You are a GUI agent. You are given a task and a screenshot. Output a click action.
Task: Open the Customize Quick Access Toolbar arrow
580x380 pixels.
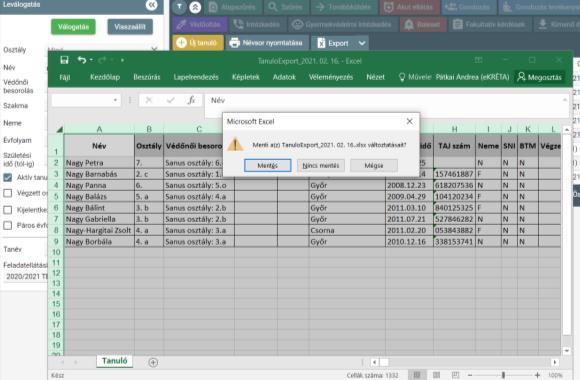pyautogui.click(x=122, y=60)
